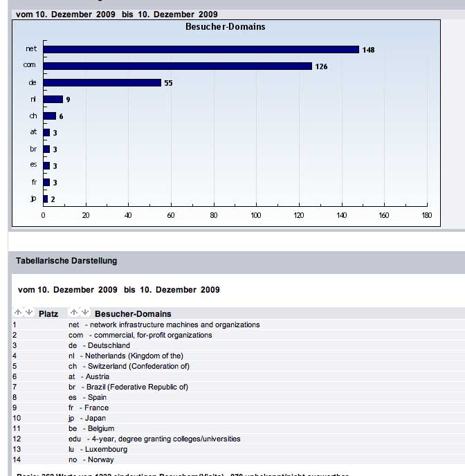Sort Besucher-Domains ascending with up arrow
Viewport: 465px width, 476px height.
click(x=75, y=313)
